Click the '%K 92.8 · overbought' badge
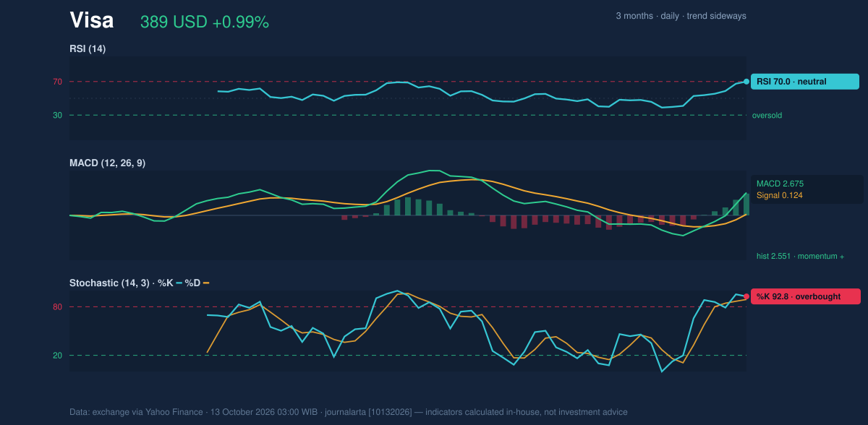The image size is (868, 425). coord(806,296)
